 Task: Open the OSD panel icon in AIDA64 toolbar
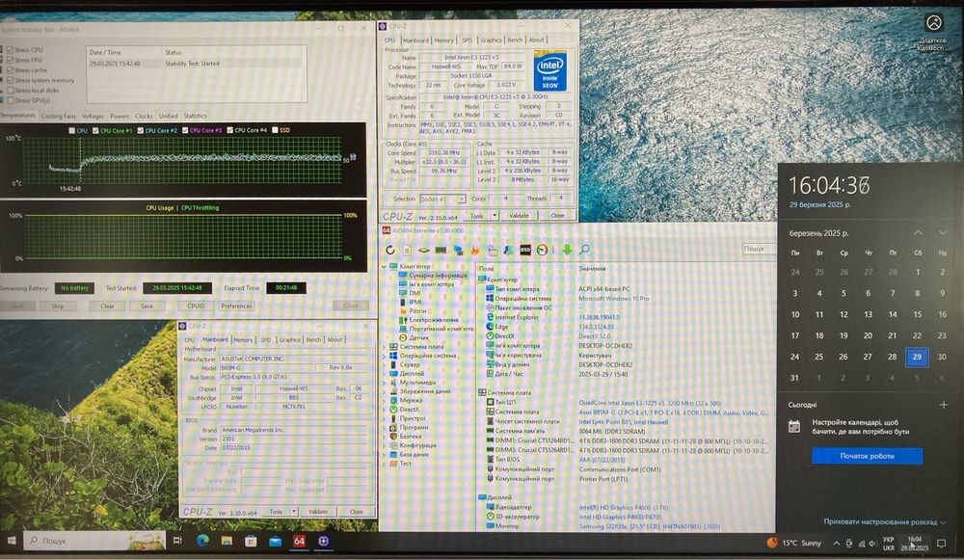(525, 250)
